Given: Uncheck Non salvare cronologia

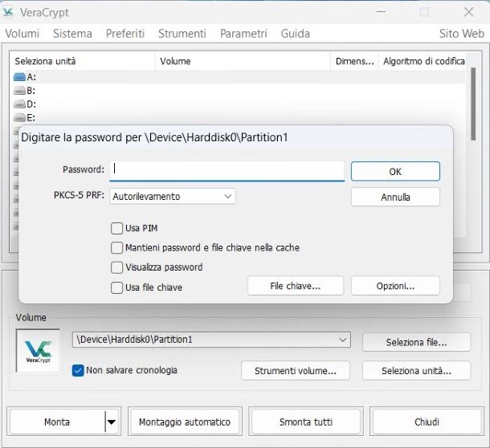Looking at the screenshot, I should point(78,370).
